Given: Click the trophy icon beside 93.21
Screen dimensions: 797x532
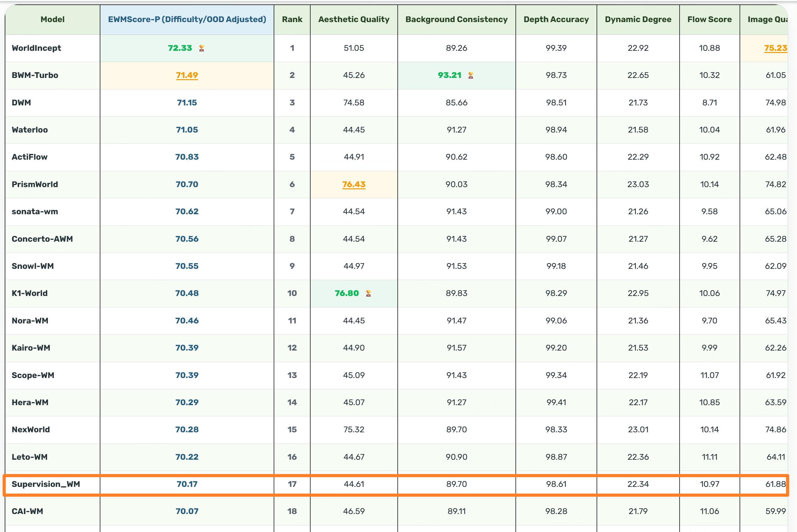Looking at the screenshot, I should tap(471, 75).
